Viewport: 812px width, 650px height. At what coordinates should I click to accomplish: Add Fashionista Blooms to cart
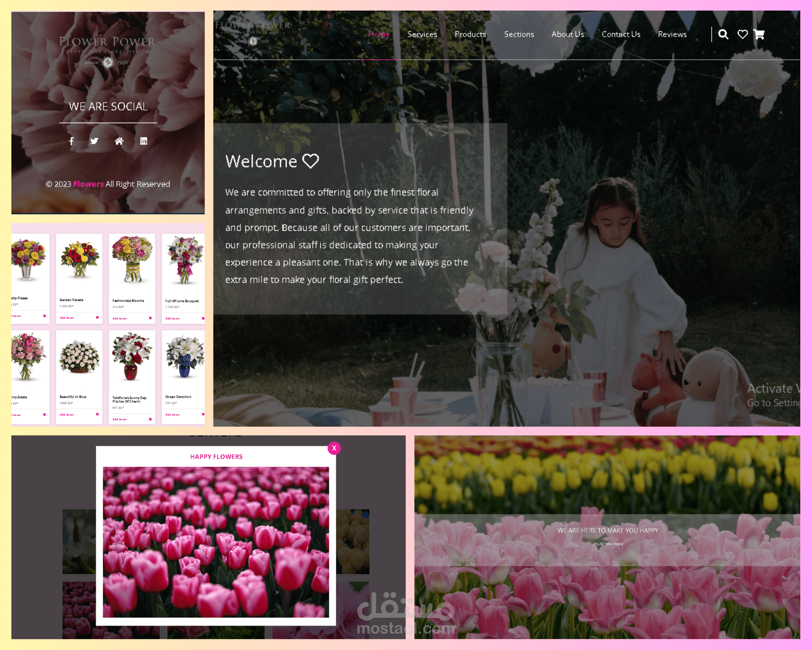[x=120, y=318]
